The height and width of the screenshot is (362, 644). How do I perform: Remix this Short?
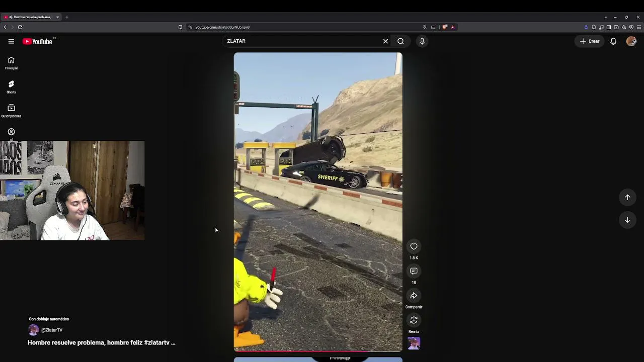pyautogui.click(x=414, y=320)
